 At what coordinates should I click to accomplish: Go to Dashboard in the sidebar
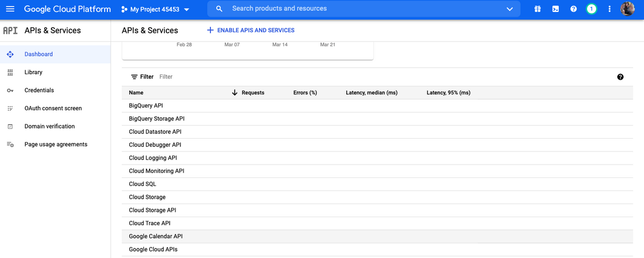point(39,54)
